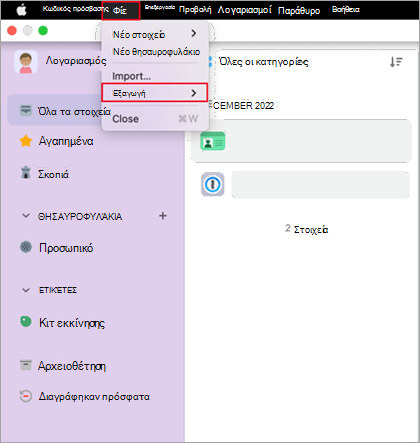Open the Λογαριασμοί menu
420x443 pixels.
(244, 10)
